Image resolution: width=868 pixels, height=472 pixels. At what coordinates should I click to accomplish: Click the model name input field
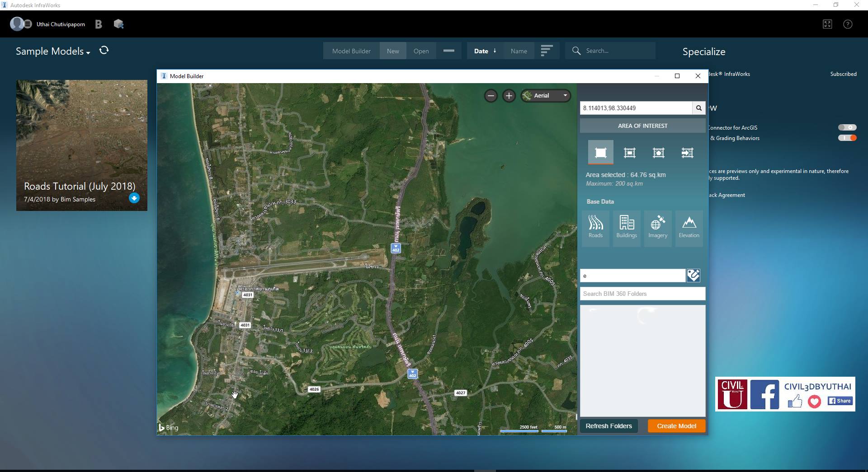pos(633,276)
